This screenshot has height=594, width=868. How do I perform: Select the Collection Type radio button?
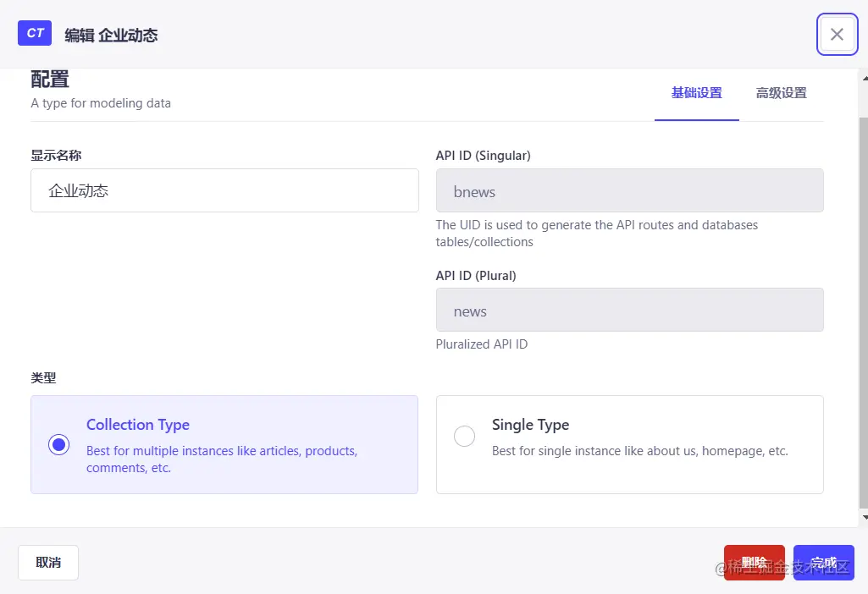pyautogui.click(x=59, y=445)
